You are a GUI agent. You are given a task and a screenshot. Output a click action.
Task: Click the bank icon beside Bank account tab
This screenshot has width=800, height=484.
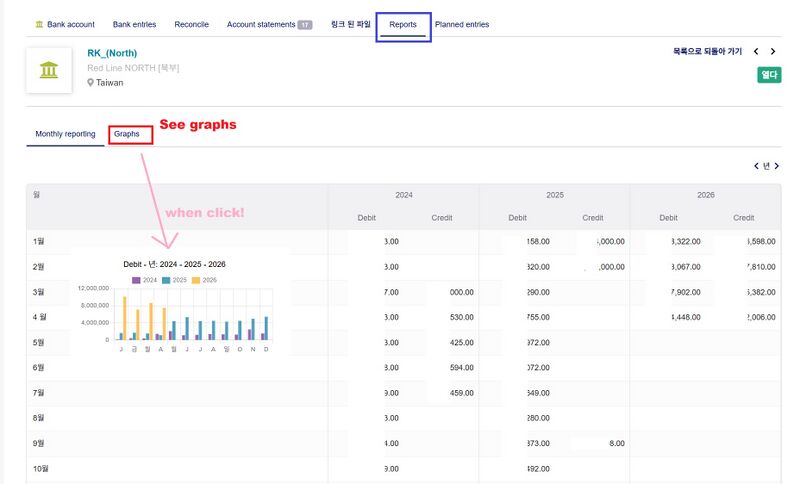[x=39, y=24]
